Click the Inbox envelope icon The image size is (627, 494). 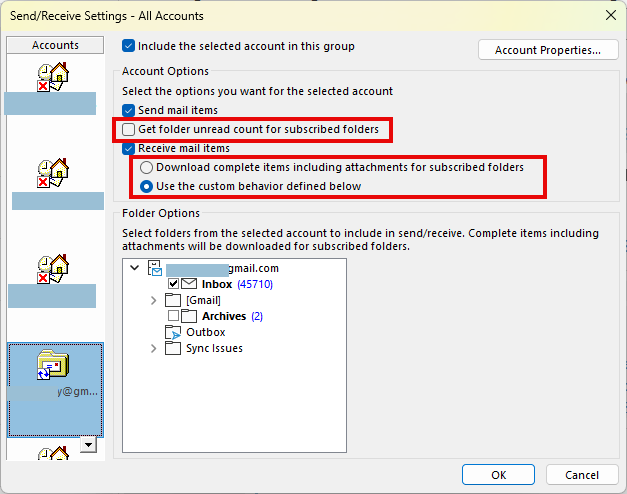pyautogui.click(x=190, y=285)
